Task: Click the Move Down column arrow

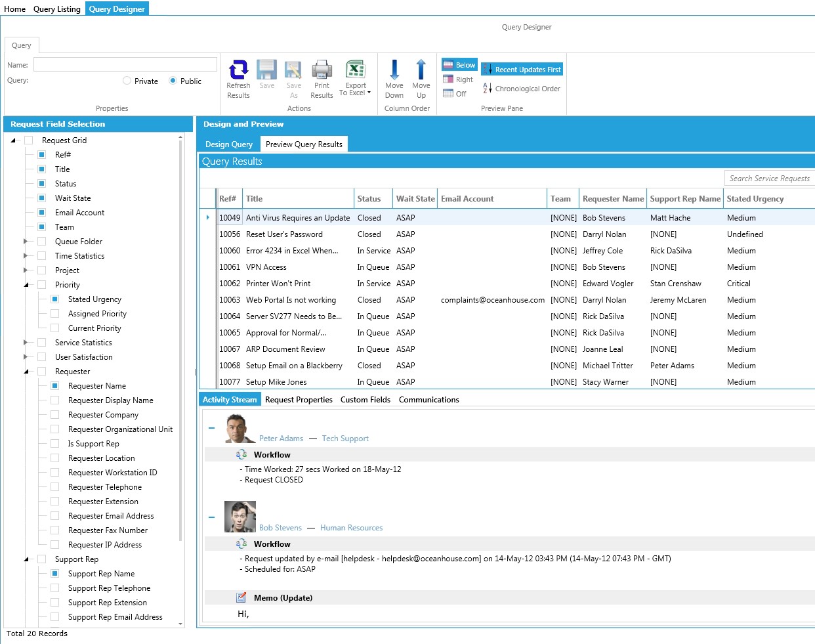Action: pyautogui.click(x=394, y=70)
